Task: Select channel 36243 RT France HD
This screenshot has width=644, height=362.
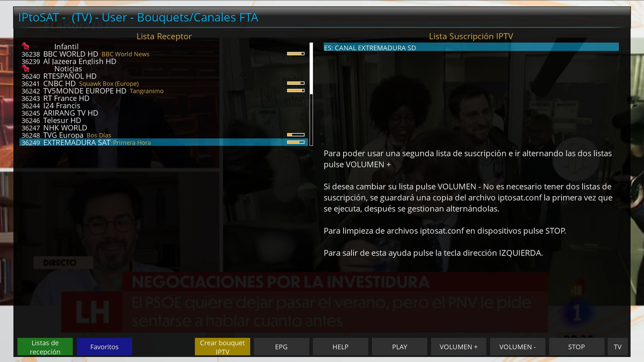Action: pyautogui.click(x=164, y=99)
